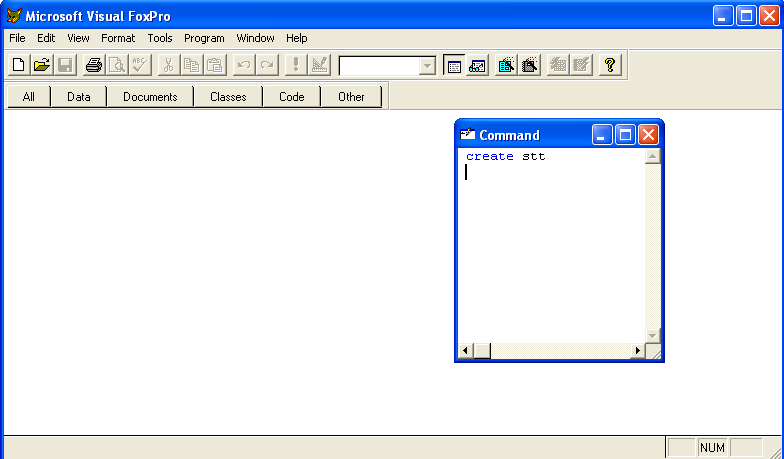Click the Open folder toolbar icon
The height and width of the screenshot is (459, 784).
(x=42, y=65)
